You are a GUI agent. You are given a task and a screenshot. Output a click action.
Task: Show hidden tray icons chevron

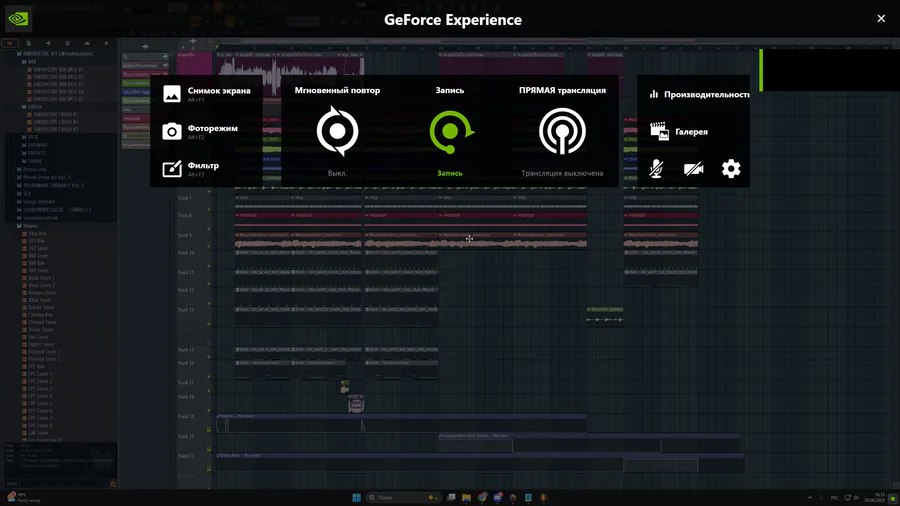pyautogui.click(x=810, y=497)
